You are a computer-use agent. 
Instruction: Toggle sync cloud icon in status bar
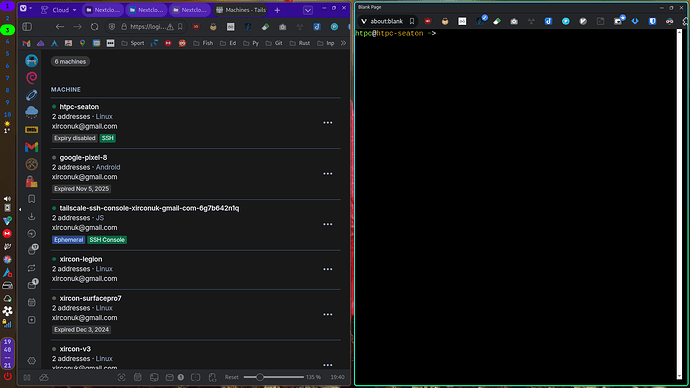click(x=44, y=377)
